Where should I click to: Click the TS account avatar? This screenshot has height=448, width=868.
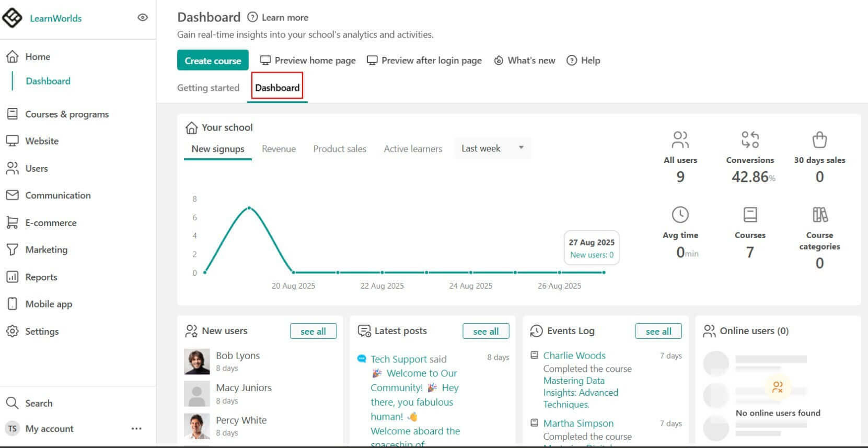point(12,429)
